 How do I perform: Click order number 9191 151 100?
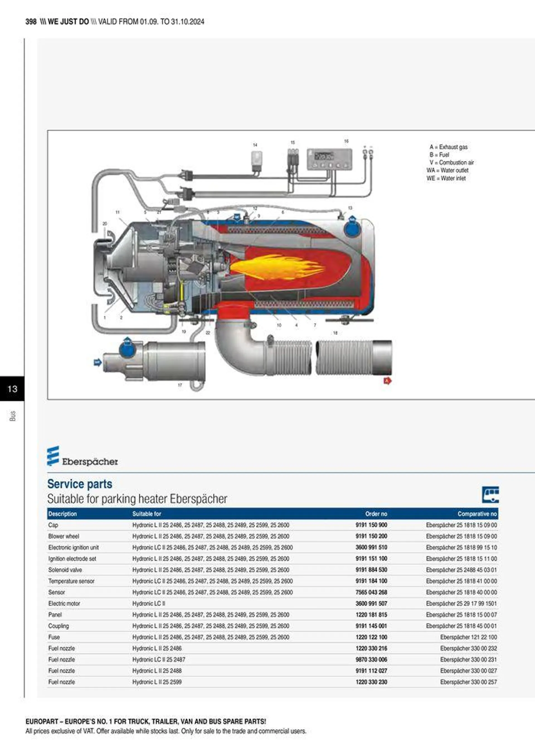point(371,559)
